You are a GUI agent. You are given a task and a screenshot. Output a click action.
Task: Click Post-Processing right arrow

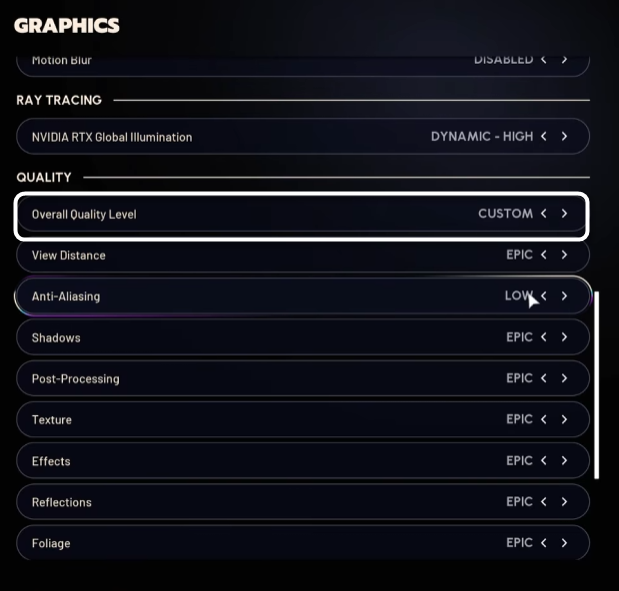click(565, 378)
